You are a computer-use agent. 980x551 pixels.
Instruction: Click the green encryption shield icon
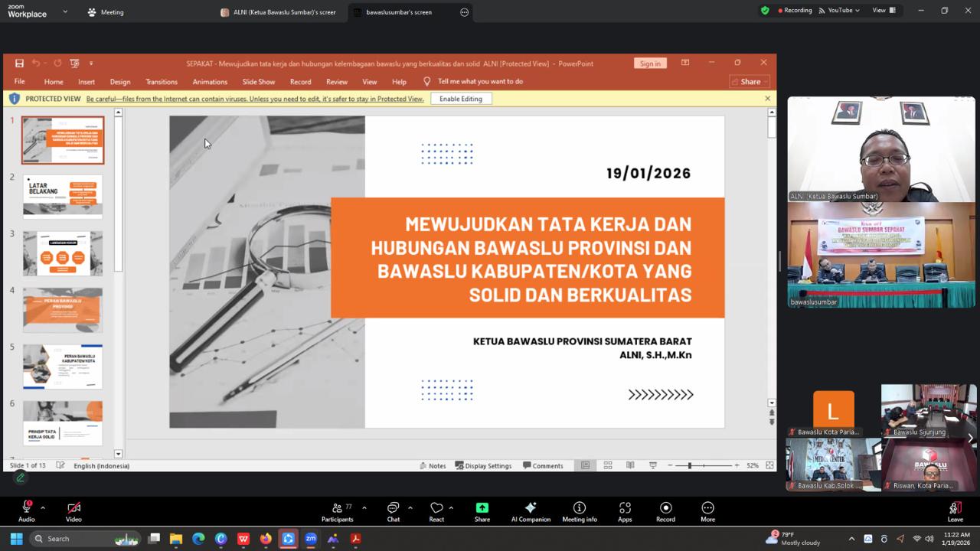pos(765,11)
